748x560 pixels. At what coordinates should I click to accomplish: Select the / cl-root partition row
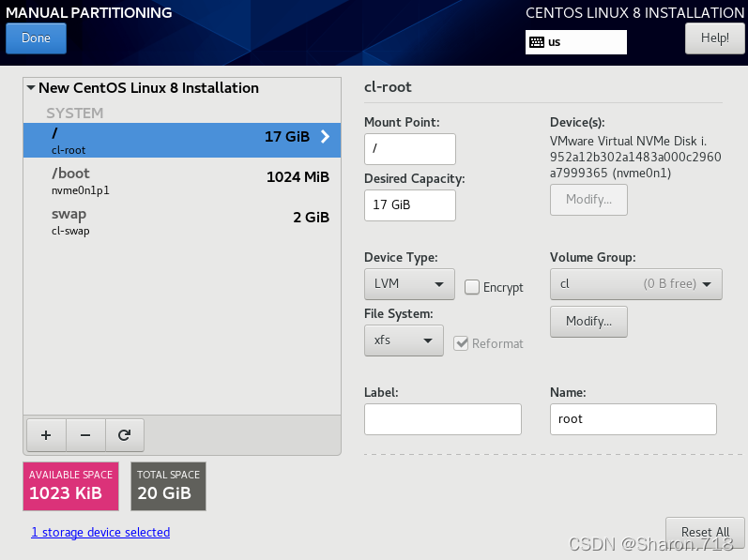pyautogui.click(x=182, y=140)
